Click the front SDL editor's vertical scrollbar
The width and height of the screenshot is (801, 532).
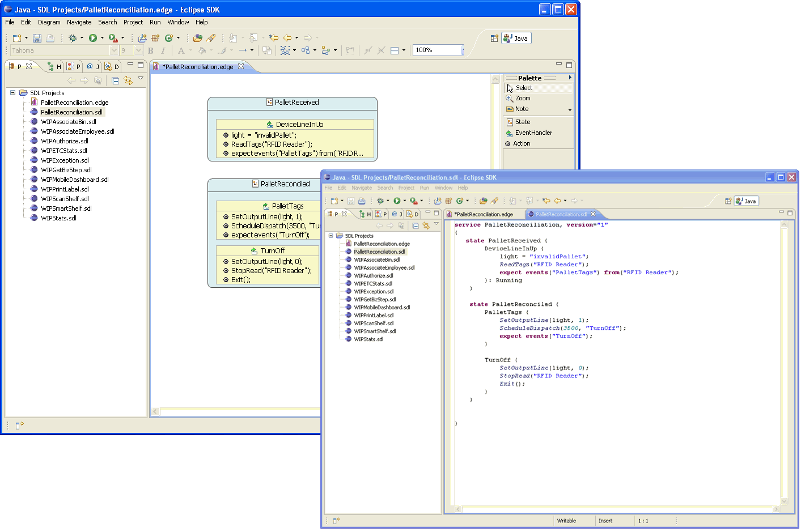tap(785, 363)
